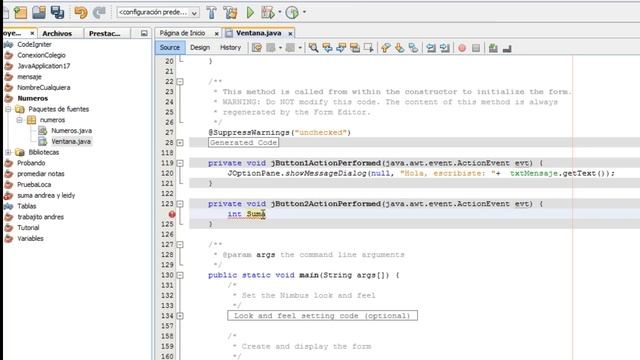Select the CodeIgniter project
Image resolution: width=640 pixels, height=360 pixels.
tap(34, 44)
